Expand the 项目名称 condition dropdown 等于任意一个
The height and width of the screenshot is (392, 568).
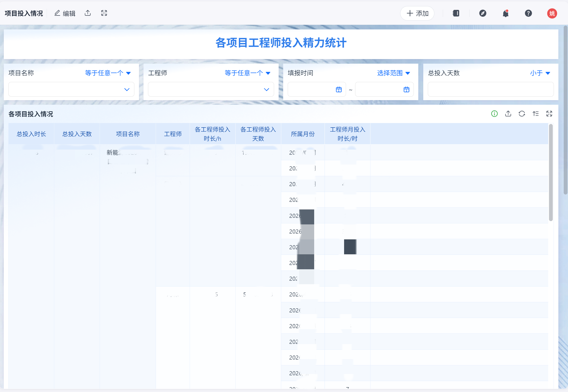click(x=108, y=73)
